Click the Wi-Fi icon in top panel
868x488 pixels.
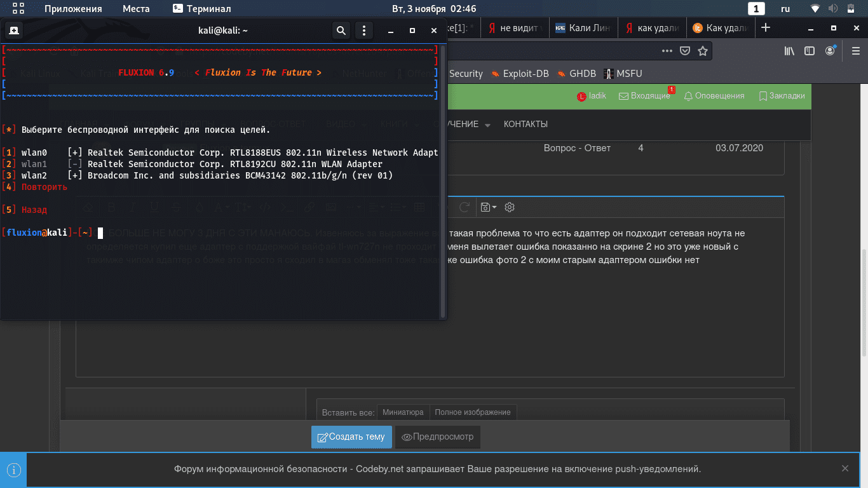point(815,9)
